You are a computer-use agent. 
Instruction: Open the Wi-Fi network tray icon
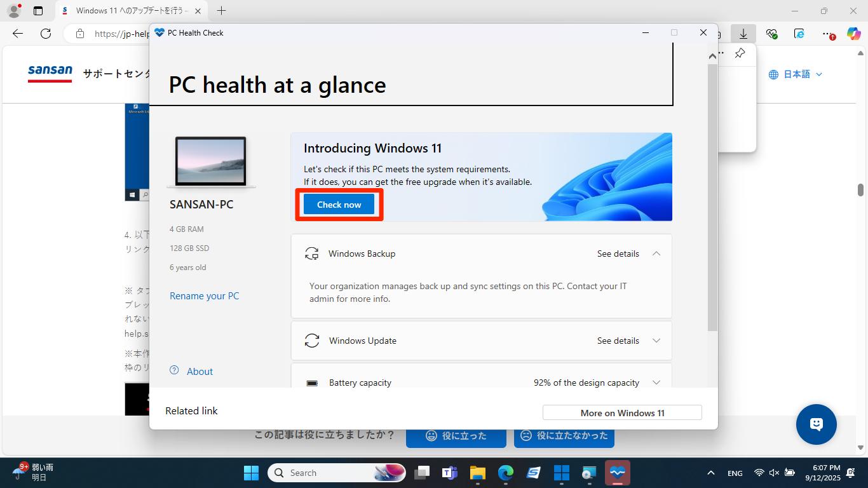coord(759,473)
